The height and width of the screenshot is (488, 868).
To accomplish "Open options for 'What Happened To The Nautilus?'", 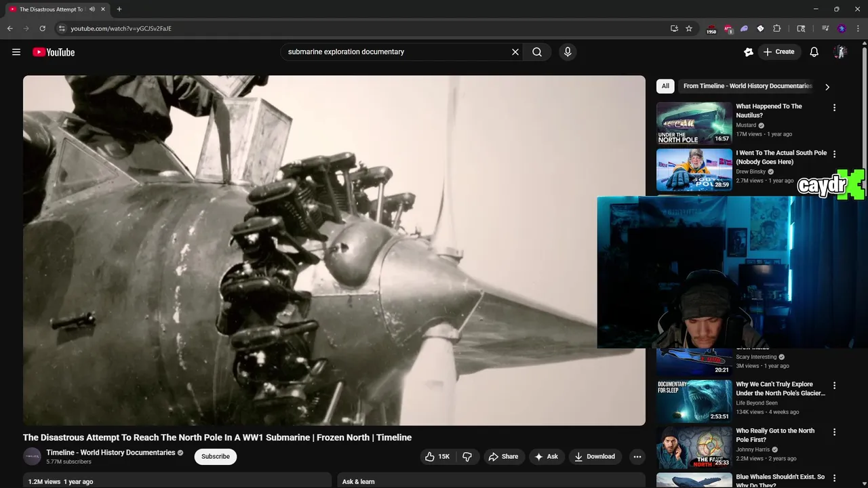I will pyautogui.click(x=834, y=107).
